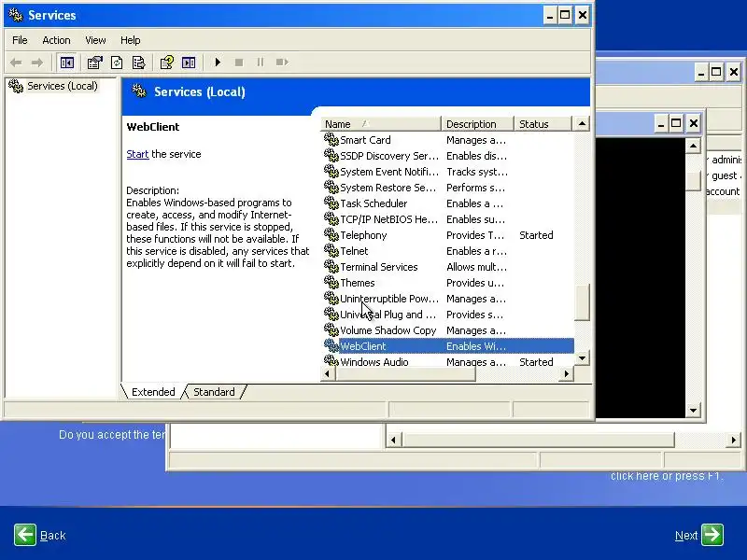The width and height of the screenshot is (747, 560).
Task: Click scroll up arrow in black console window
Action: pos(694,146)
